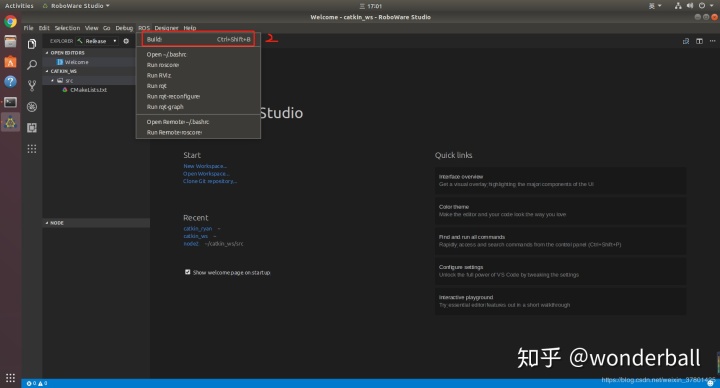Image resolution: width=720 pixels, height=388 pixels.
Task: Open recent workspace catkin_ryan
Action: pyautogui.click(x=197, y=229)
